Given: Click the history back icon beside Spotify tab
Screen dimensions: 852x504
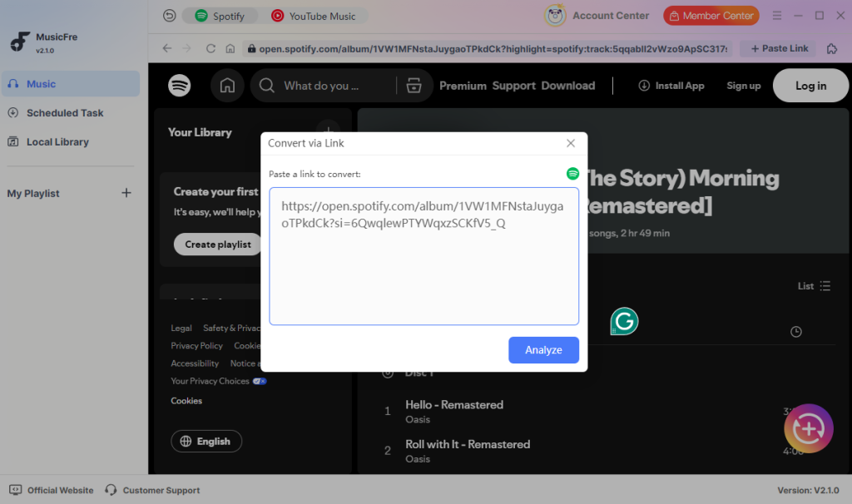Looking at the screenshot, I should pos(170,16).
